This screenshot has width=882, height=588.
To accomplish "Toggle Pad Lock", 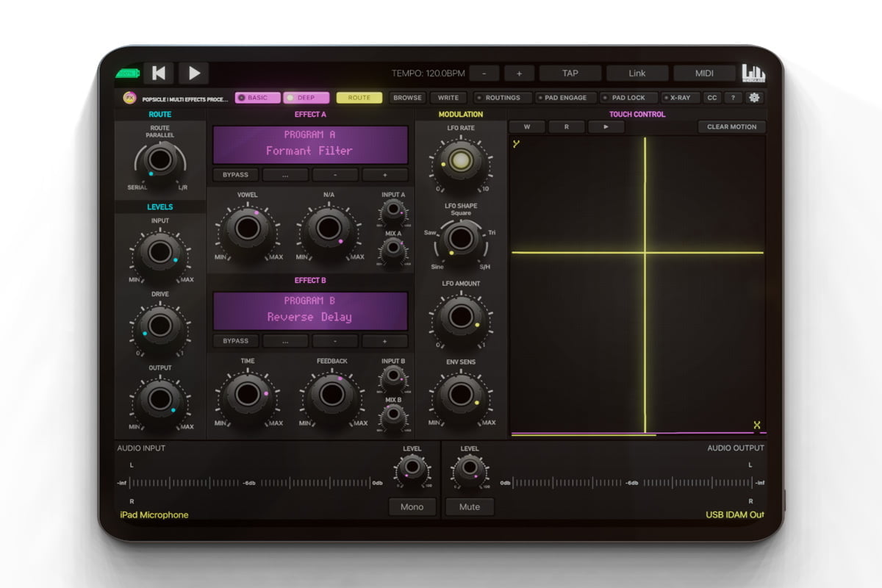I will [x=628, y=97].
